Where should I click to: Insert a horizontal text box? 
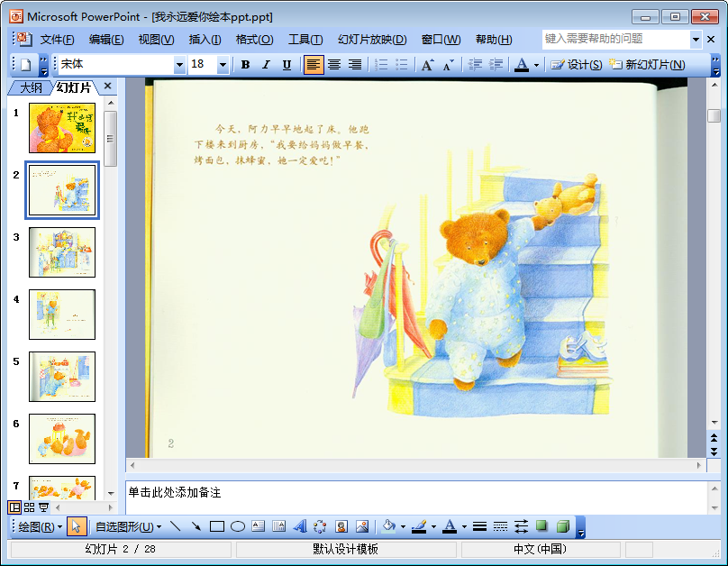(259, 526)
